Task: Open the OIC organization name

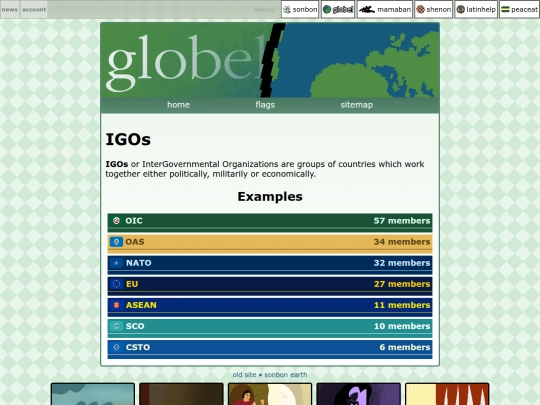Action: (x=134, y=221)
